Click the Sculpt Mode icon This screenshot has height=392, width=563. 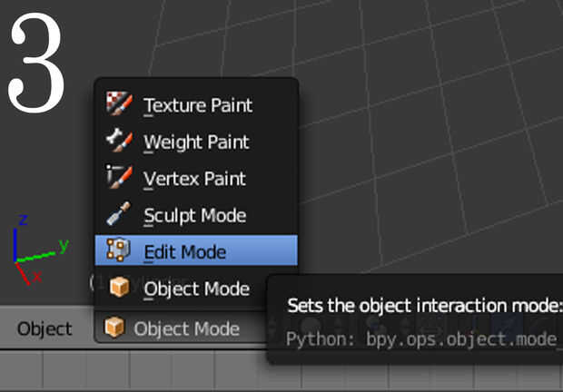pyautogui.click(x=119, y=215)
